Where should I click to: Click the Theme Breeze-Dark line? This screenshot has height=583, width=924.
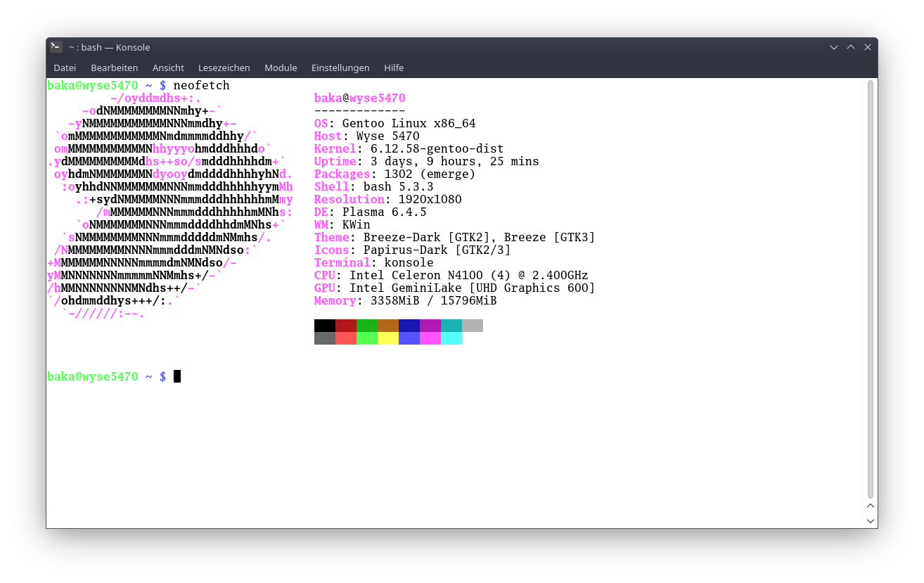[455, 238]
